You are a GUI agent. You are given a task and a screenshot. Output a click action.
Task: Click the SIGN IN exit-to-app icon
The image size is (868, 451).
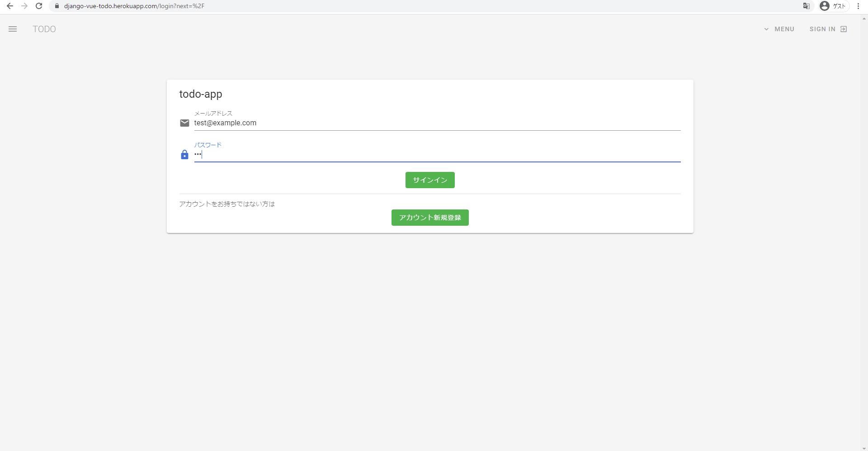click(844, 29)
